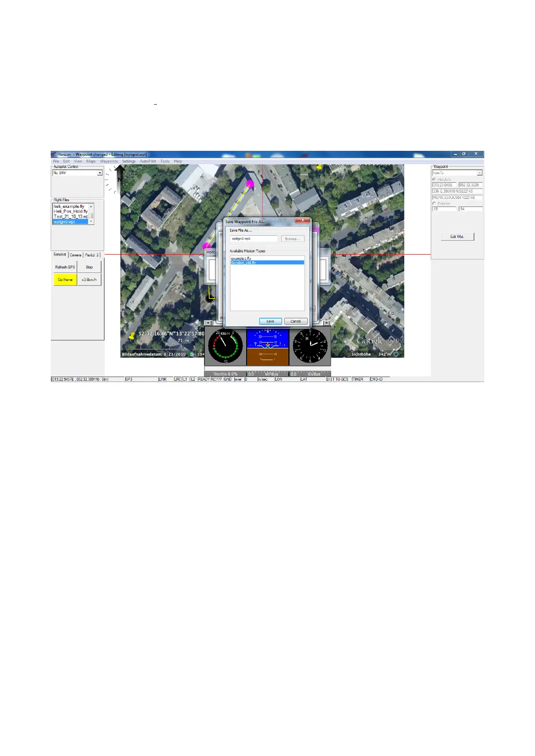The image size is (535, 756).
Task: Select wptgrid.wpt in Flight Files list
Action: 71,222
